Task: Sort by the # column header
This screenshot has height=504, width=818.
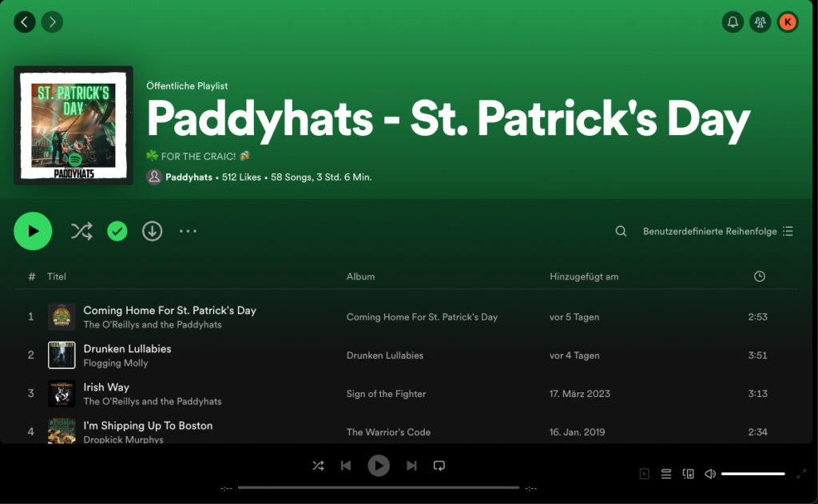Action: pyautogui.click(x=31, y=276)
